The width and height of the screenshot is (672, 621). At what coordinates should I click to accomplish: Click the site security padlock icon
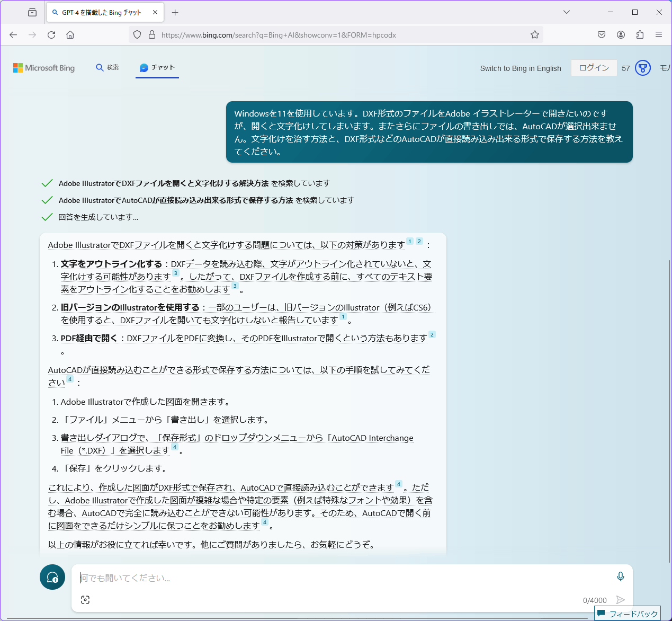pyautogui.click(x=152, y=35)
